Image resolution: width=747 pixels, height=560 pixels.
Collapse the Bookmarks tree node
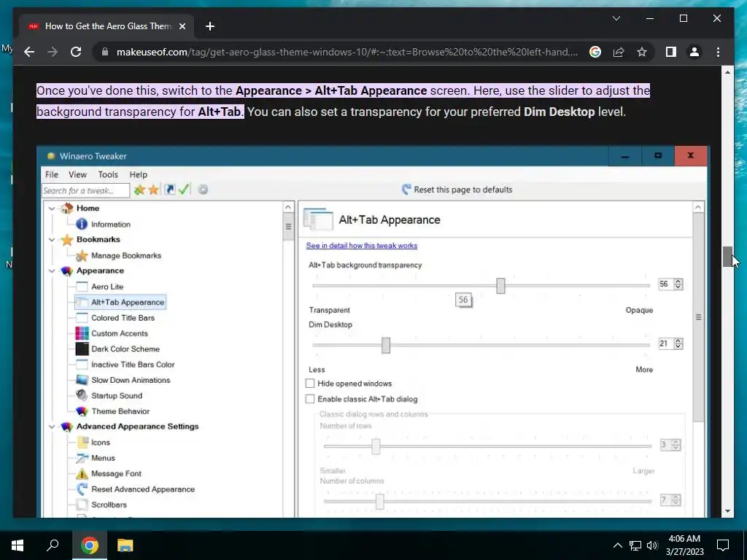[x=52, y=239]
